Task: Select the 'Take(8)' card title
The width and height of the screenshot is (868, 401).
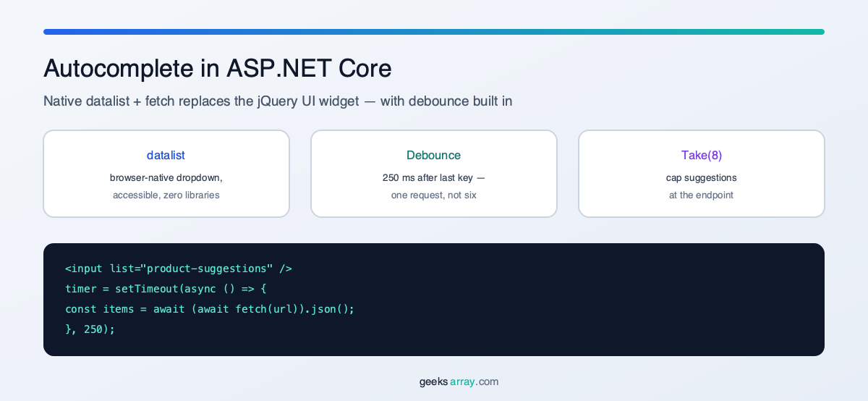Action: click(701, 155)
